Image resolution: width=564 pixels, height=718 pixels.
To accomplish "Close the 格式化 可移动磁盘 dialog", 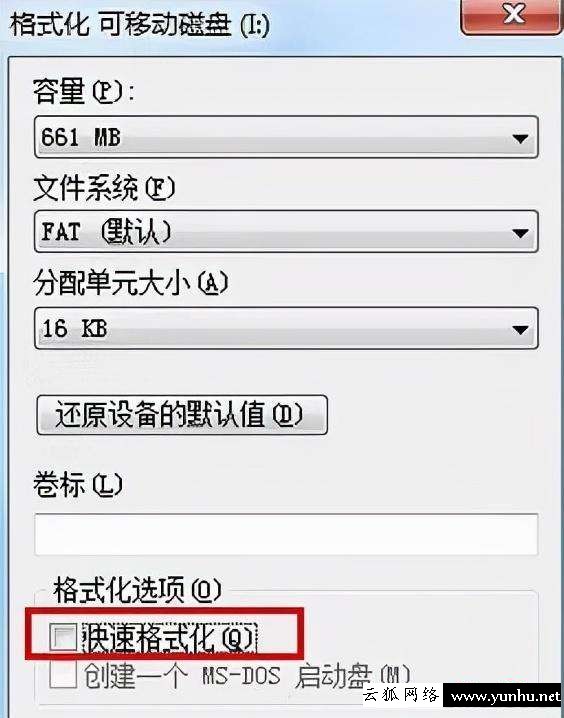I will (513, 17).
